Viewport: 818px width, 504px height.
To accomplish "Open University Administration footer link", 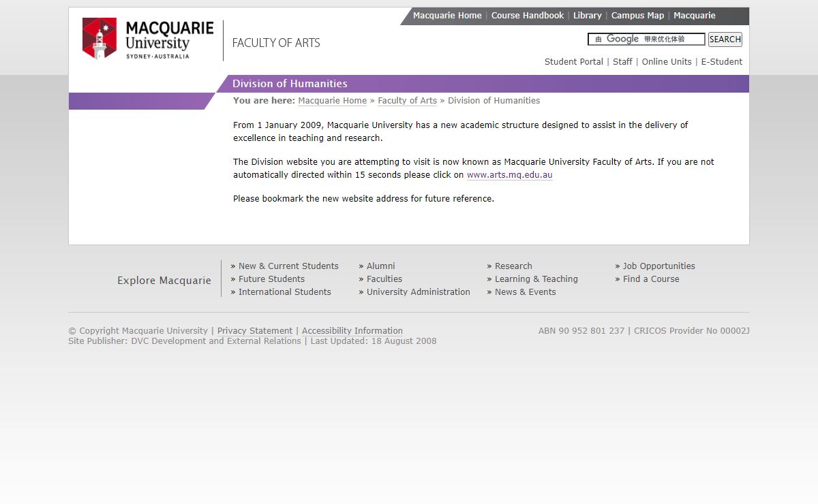I will [x=418, y=292].
